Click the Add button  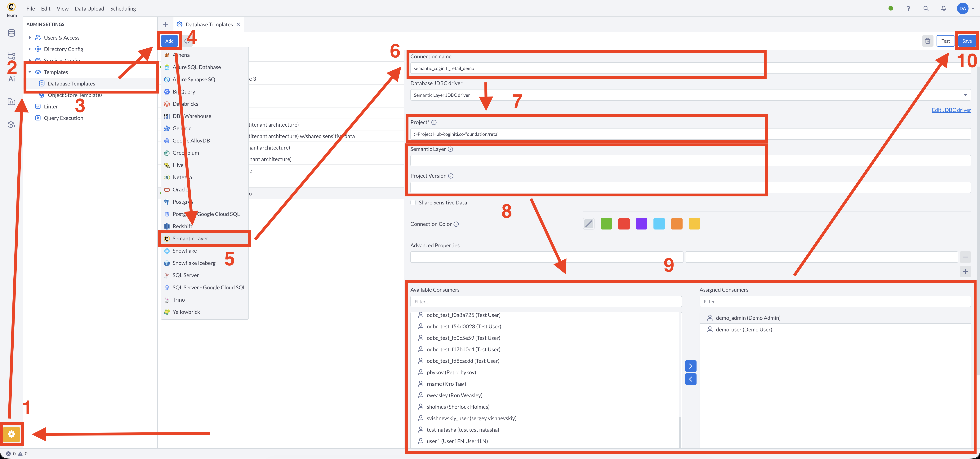(x=169, y=41)
